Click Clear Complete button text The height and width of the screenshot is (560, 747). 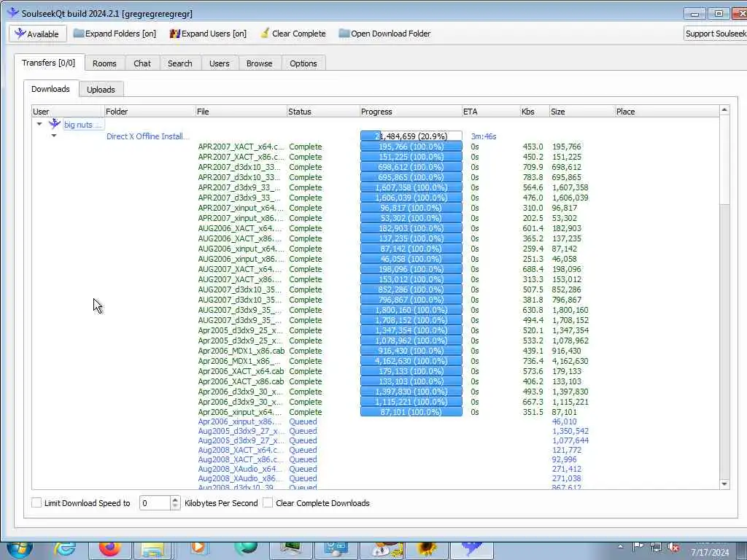(298, 34)
